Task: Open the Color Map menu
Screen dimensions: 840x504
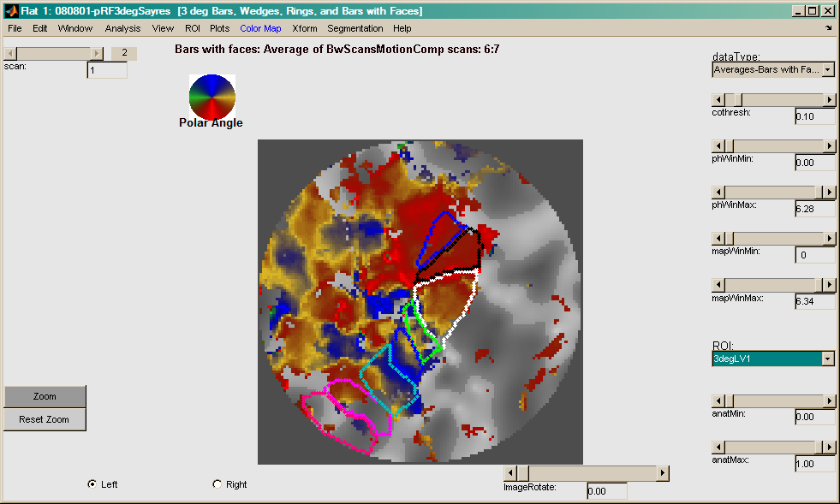Action: [260, 28]
